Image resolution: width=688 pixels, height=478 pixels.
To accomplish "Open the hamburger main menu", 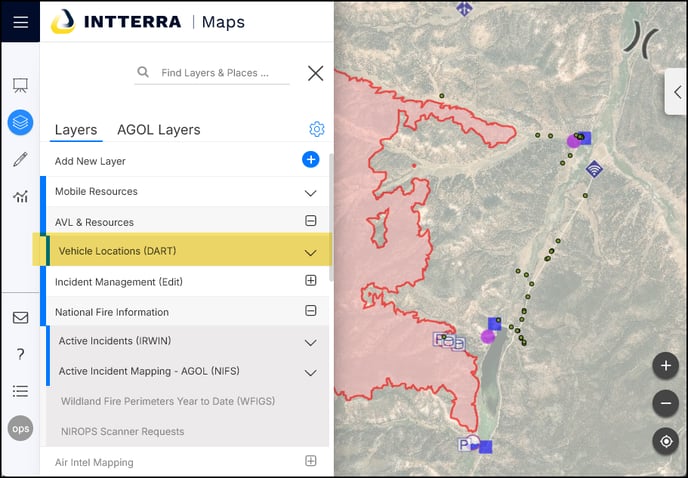I will tap(20, 22).
